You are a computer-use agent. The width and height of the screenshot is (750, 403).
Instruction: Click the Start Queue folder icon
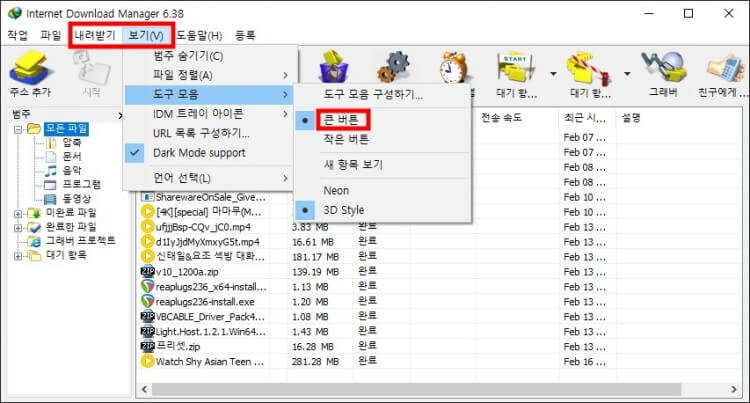tap(516, 67)
